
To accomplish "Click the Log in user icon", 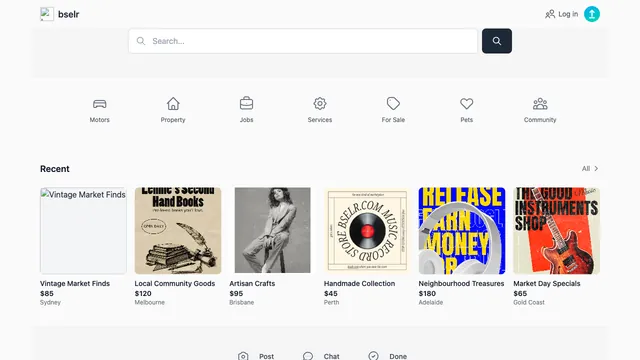I will 550,14.
